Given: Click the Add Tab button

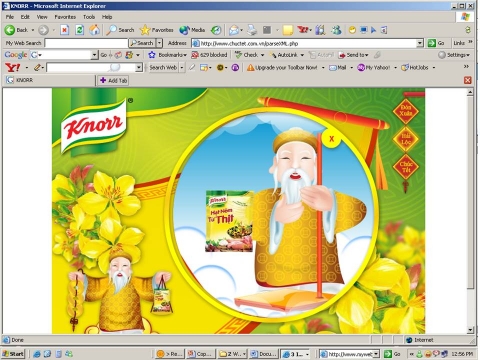Looking at the screenshot, I should (x=113, y=80).
